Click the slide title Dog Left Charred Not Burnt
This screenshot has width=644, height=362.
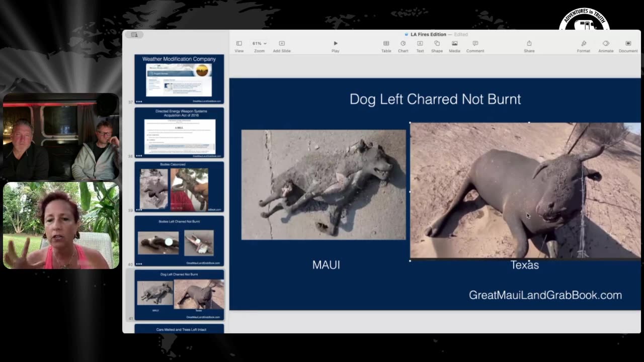[435, 99]
